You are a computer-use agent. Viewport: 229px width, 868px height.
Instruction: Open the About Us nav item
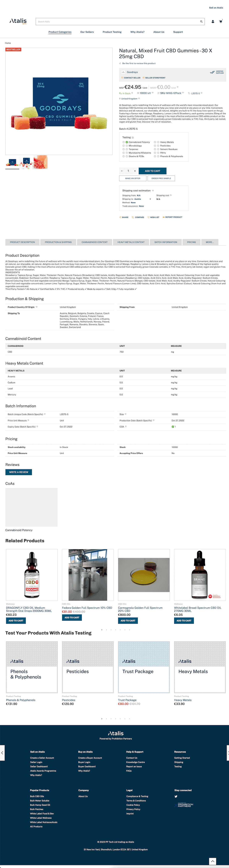[x=159, y=32]
